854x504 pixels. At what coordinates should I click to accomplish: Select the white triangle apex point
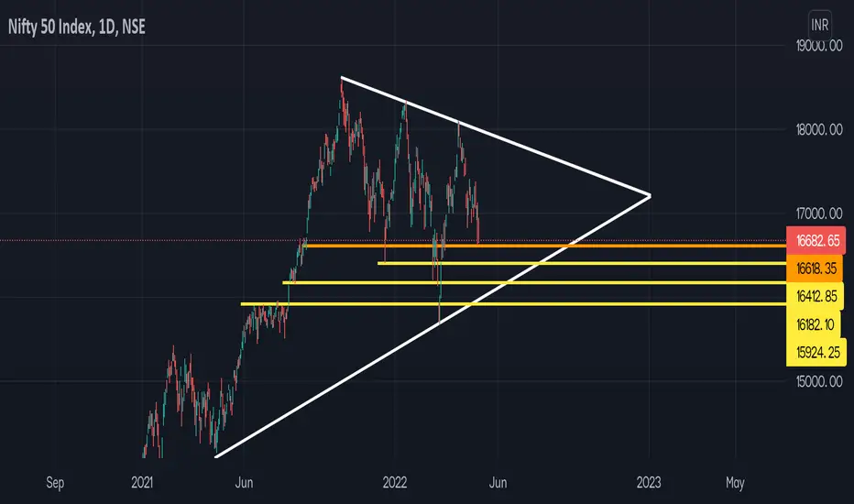pos(650,195)
